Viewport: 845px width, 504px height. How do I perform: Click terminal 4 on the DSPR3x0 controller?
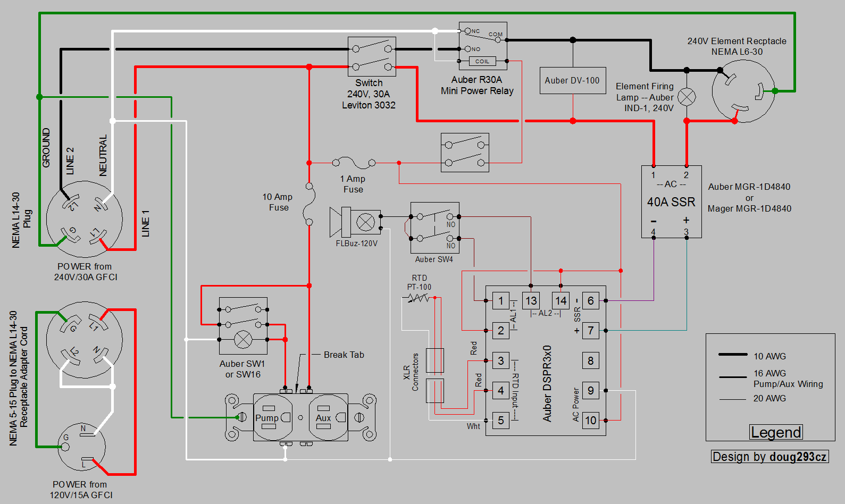pyautogui.click(x=501, y=391)
